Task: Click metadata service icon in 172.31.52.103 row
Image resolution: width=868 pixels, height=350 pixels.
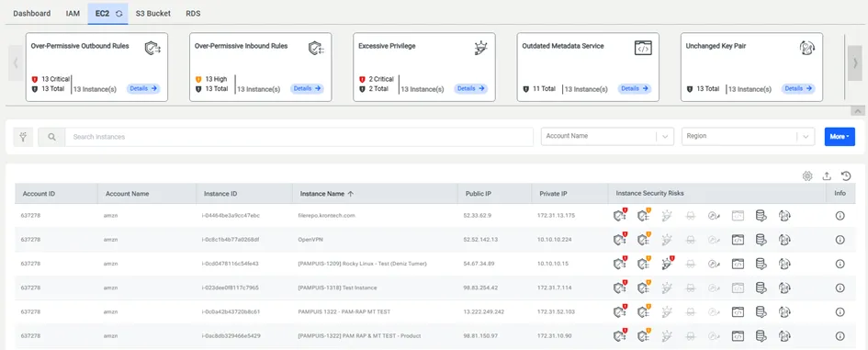Action: 738,311
